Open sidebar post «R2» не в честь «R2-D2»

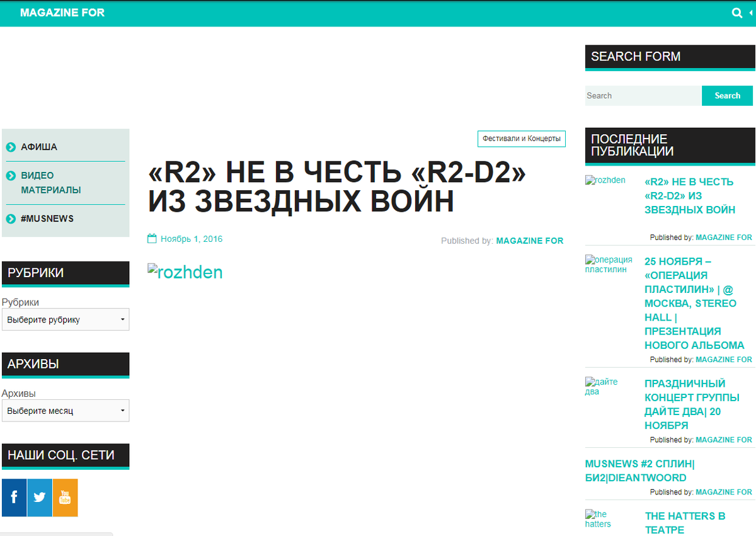[690, 196]
